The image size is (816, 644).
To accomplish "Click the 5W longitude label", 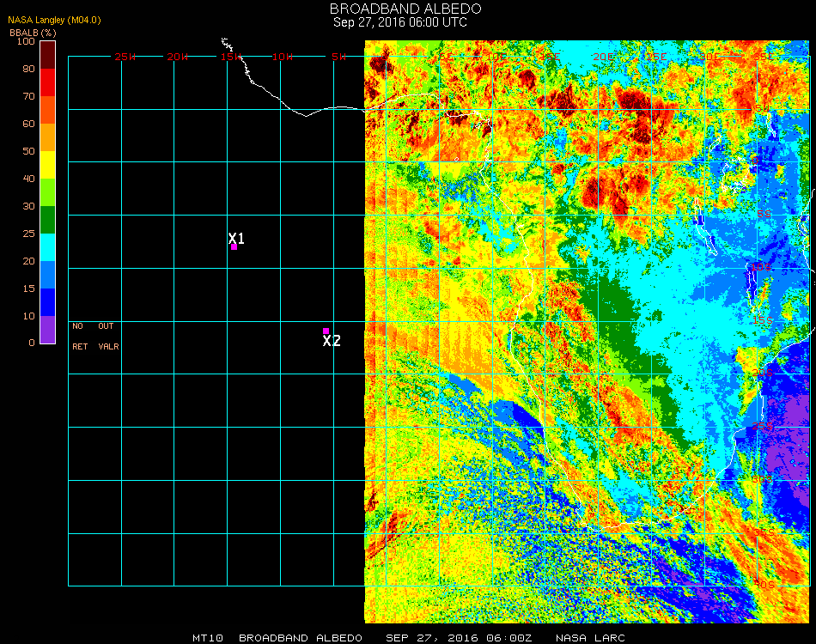I will point(338,57).
